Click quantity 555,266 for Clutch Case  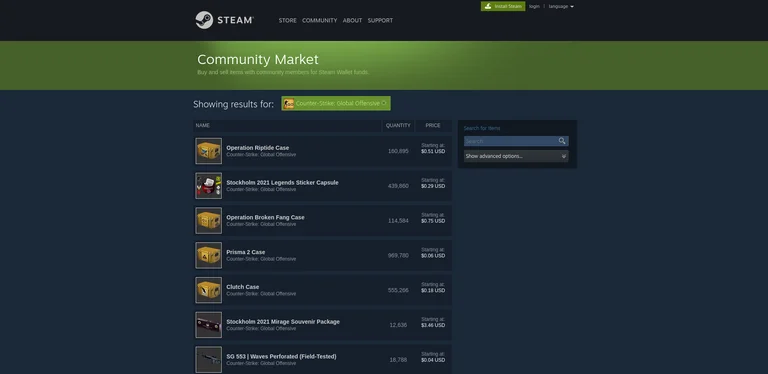pos(398,290)
